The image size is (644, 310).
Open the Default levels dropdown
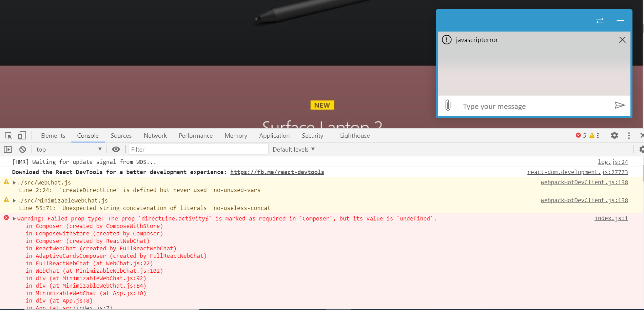tap(293, 149)
